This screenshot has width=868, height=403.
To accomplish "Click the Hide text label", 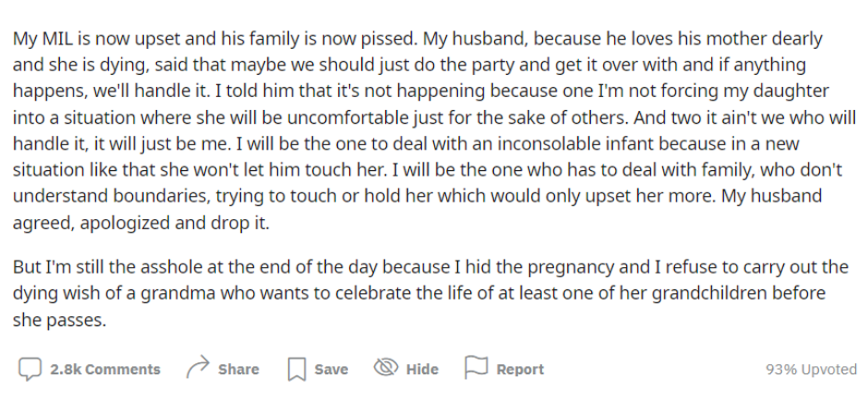I will (x=422, y=369).
